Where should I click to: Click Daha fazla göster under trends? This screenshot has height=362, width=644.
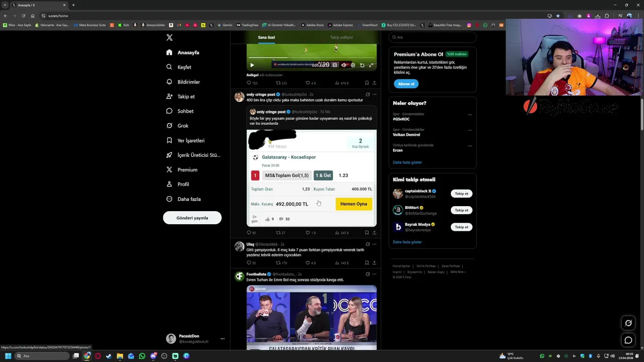pos(408,162)
